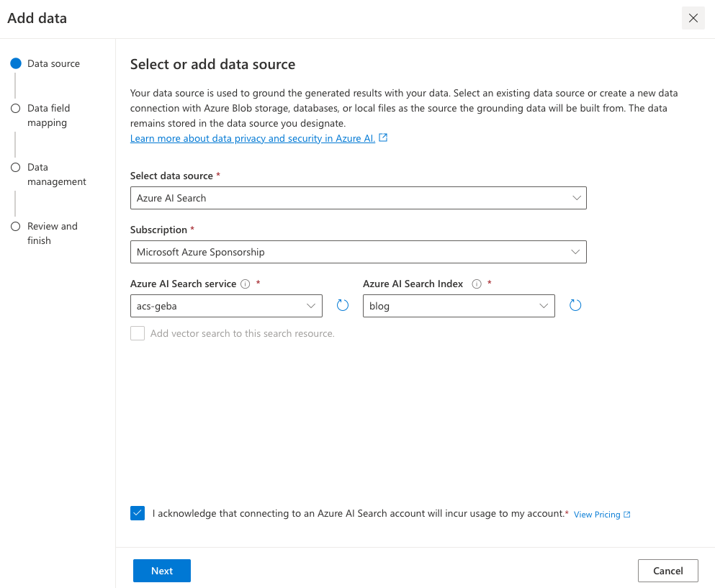Viewport: 715px width, 588px height.
Task: Close the Add data dialog
Action: 693,19
